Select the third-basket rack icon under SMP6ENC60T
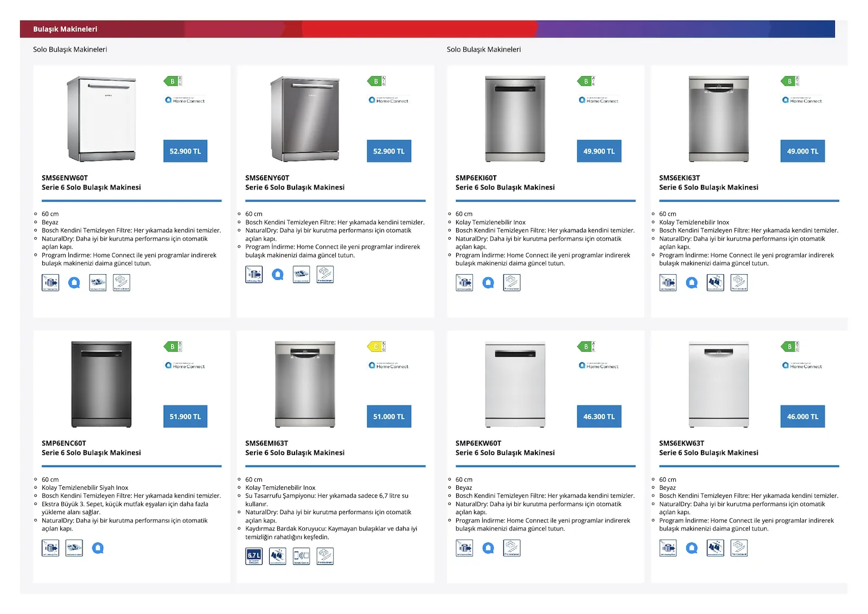The height and width of the screenshot is (614, 868). 74,548
